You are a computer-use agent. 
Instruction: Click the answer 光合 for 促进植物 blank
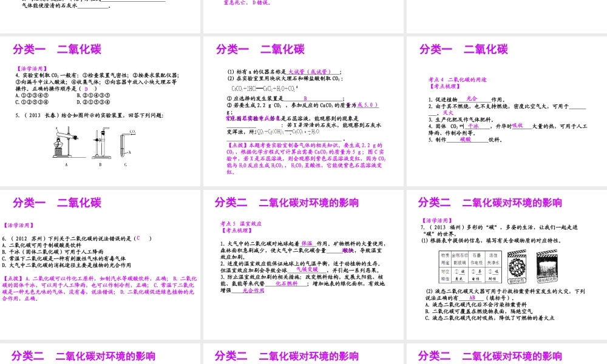click(x=472, y=99)
